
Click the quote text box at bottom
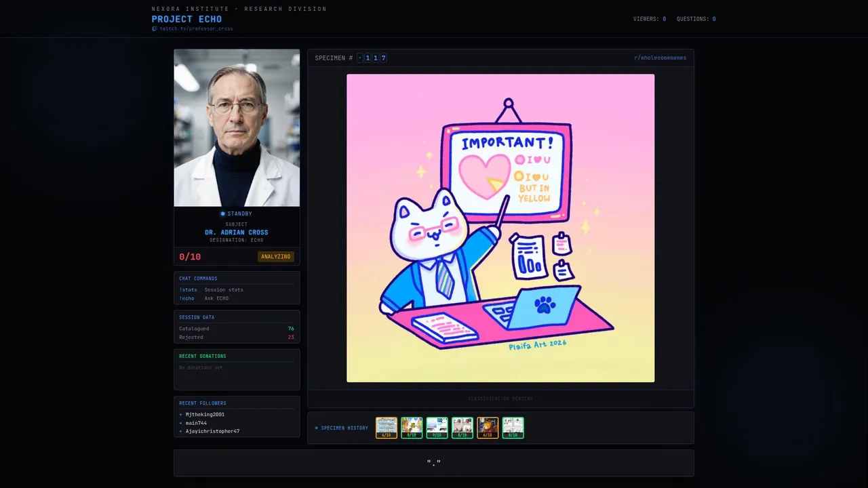pyautogui.click(x=434, y=463)
